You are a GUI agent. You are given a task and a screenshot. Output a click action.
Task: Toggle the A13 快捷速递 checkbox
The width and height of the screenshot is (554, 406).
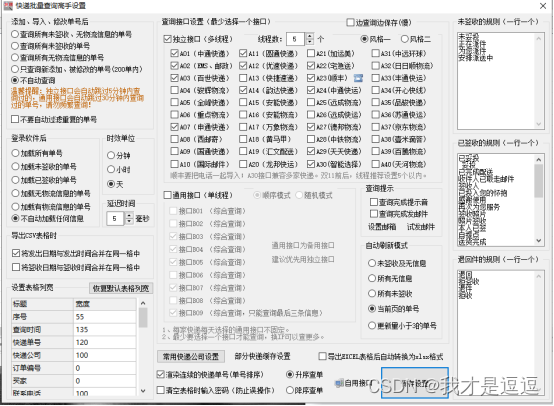click(243, 78)
